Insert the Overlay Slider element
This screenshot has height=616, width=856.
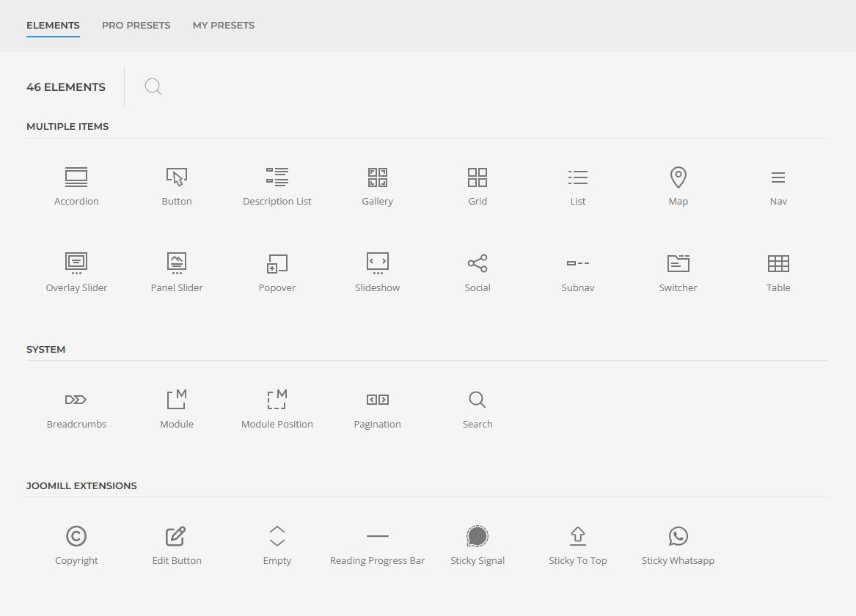(76, 273)
